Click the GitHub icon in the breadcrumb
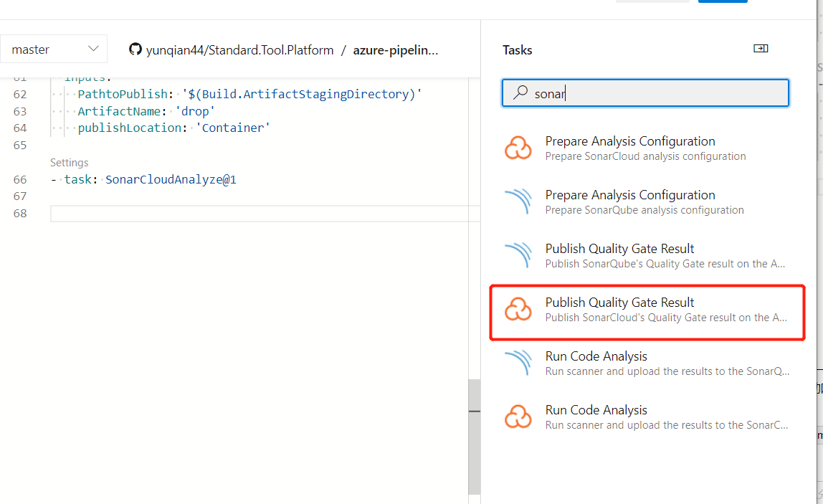 pos(134,49)
